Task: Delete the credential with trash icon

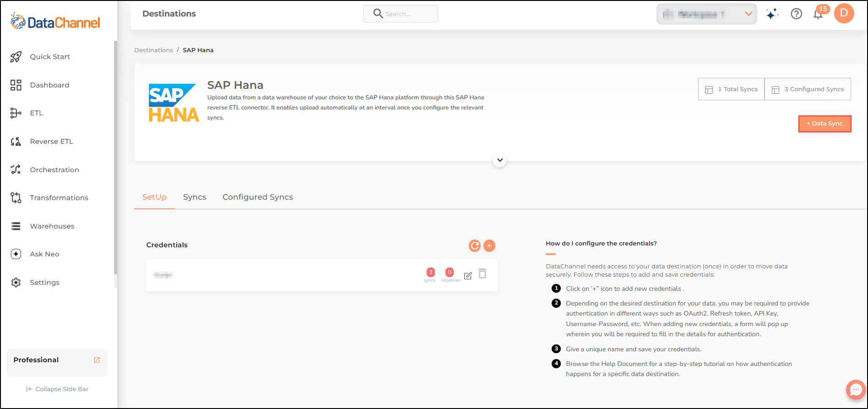Action: tap(483, 274)
